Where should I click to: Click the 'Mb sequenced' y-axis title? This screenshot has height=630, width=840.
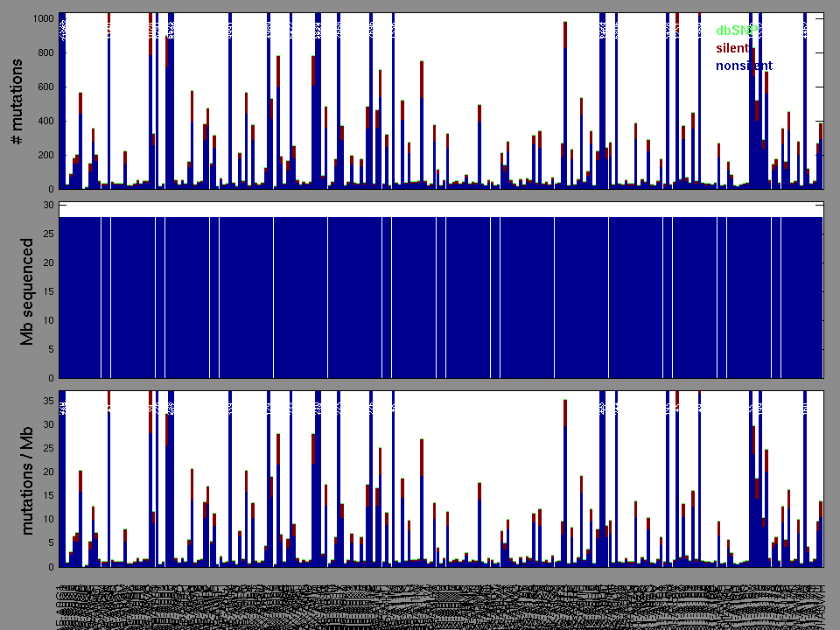(27, 290)
